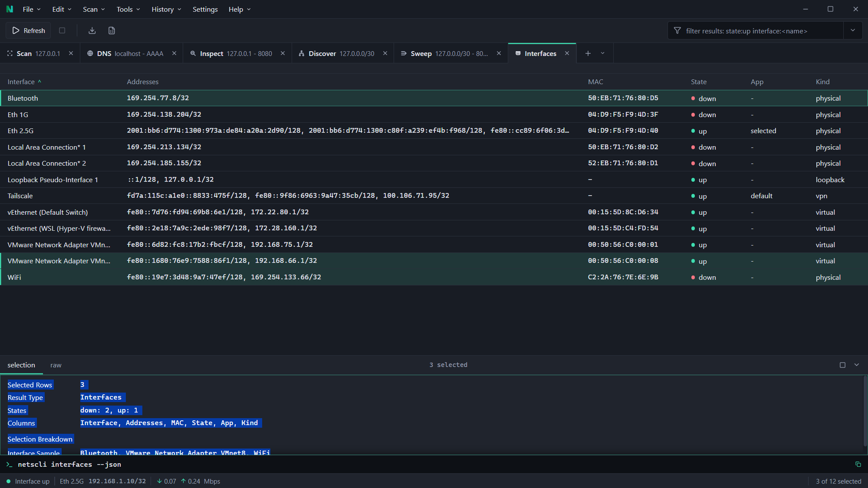Select the Eth 2.5G interface row

click(x=434, y=131)
